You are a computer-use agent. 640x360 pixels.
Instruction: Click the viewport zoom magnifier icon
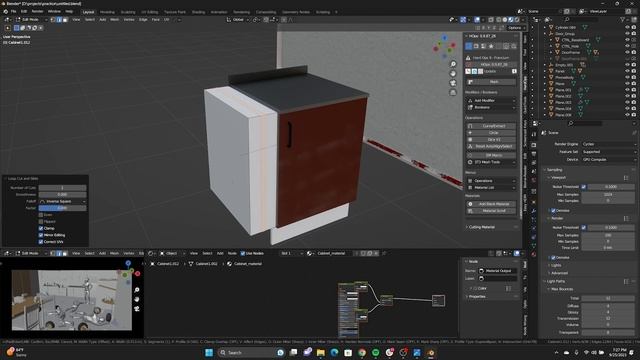(453, 64)
